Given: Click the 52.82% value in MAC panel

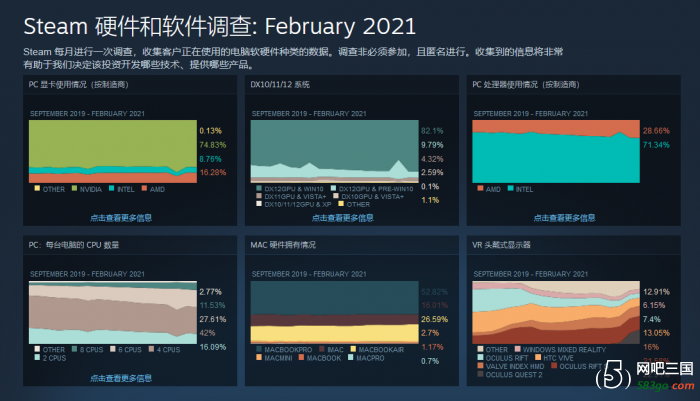Looking at the screenshot, I should [x=434, y=292].
